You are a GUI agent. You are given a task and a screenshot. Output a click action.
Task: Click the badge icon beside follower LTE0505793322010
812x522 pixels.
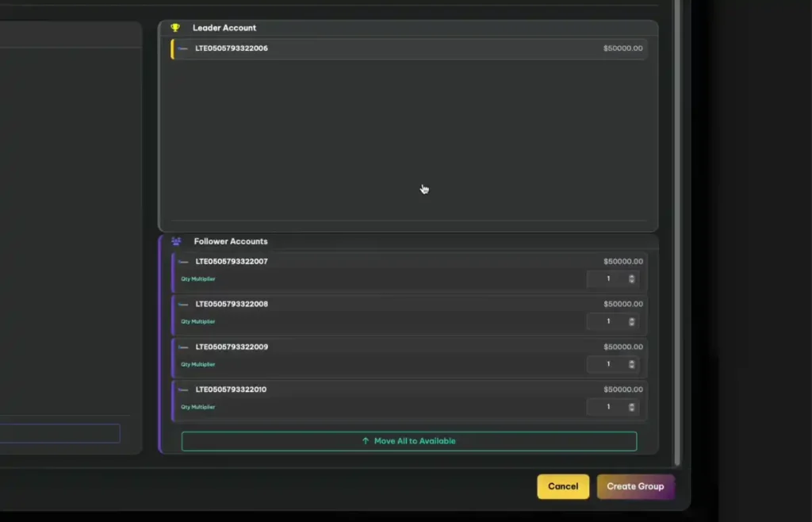coord(182,390)
